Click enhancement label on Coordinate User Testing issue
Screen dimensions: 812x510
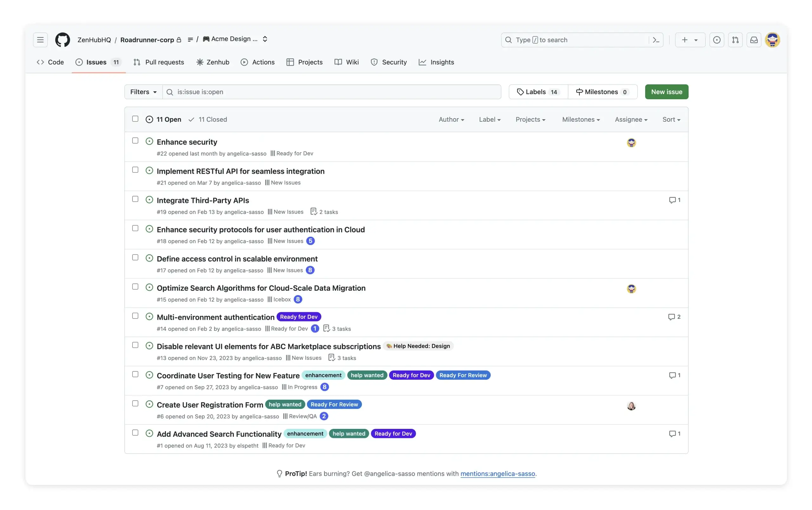coord(323,375)
